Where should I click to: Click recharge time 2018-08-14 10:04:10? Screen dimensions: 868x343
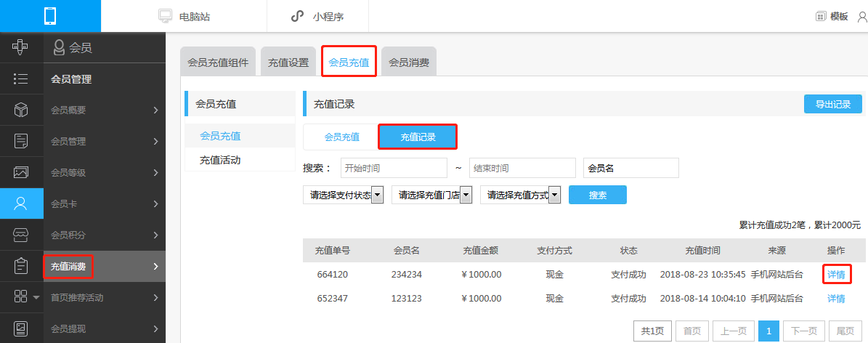(x=702, y=299)
